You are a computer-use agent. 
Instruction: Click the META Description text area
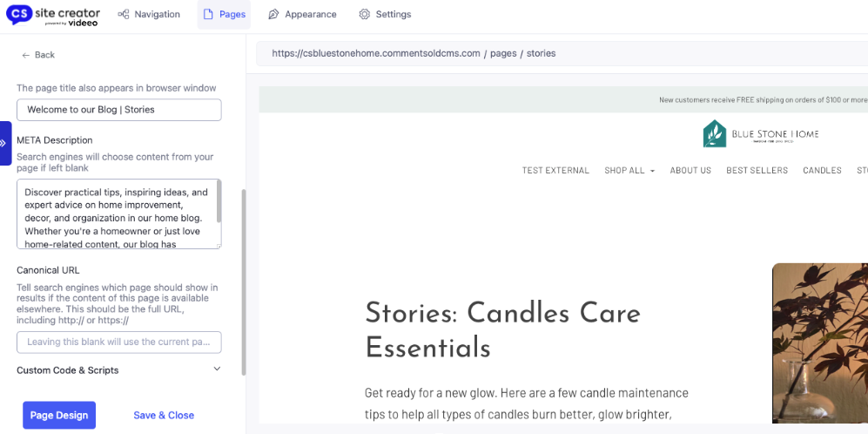(115, 214)
